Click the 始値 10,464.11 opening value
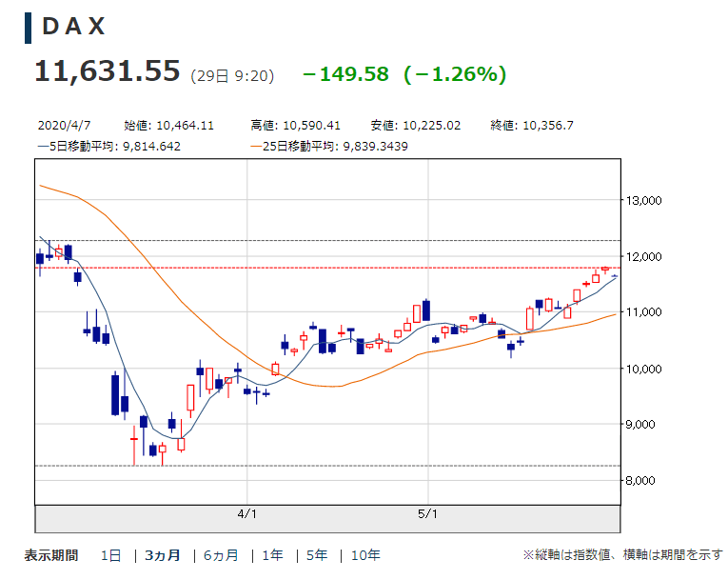 click(x=168, y=126)
